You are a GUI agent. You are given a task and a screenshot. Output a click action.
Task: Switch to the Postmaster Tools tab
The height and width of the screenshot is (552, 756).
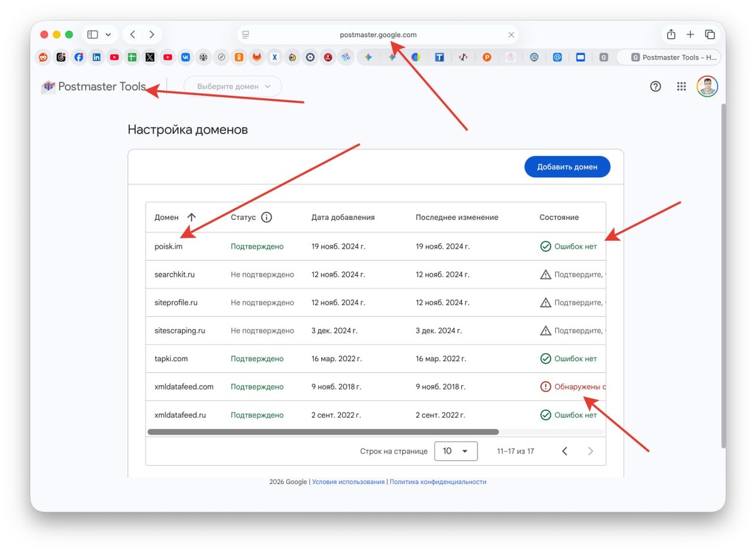(668, 57)
